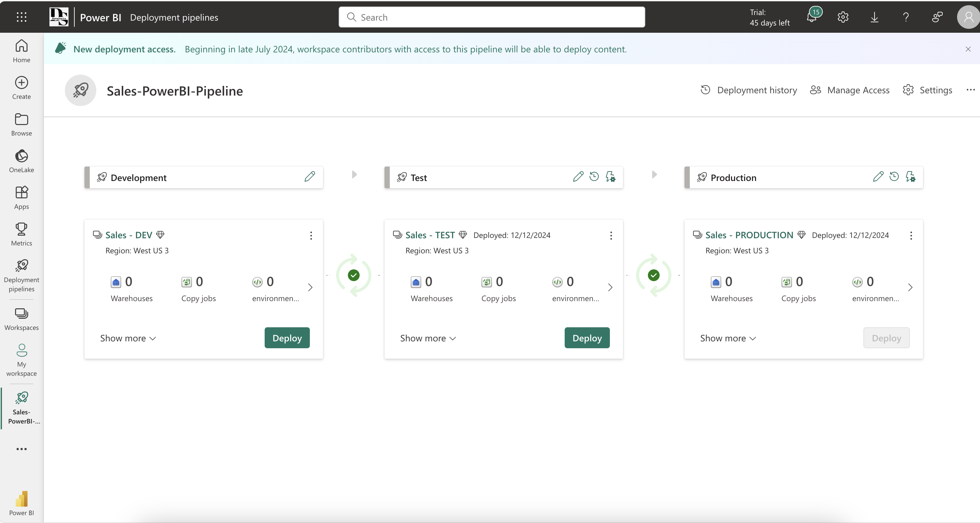
Task: Open the Sales - DEV workspace link
Action: point(129,235)
